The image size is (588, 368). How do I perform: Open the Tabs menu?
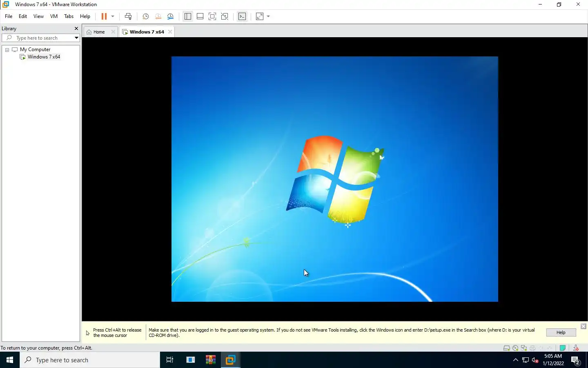pyautogui.click(x=69, y=16)
